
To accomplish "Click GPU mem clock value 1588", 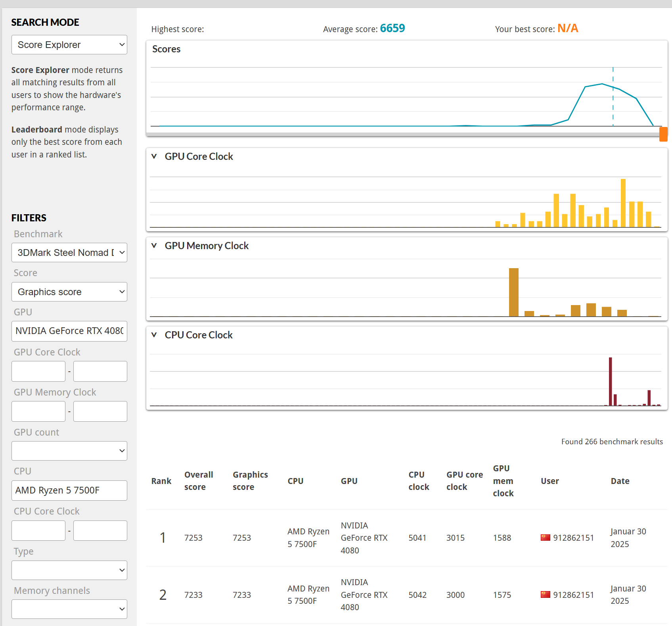I will [502, 538].
